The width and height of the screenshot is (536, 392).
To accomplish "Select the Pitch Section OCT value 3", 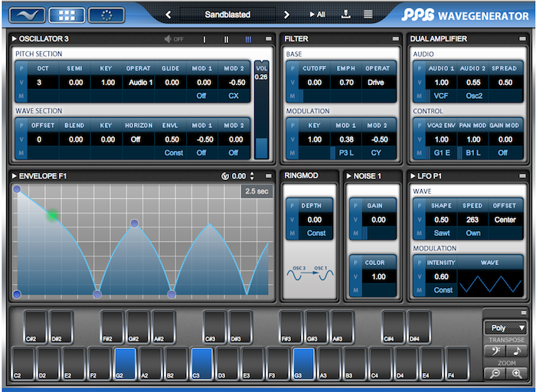I will [43, 83].
